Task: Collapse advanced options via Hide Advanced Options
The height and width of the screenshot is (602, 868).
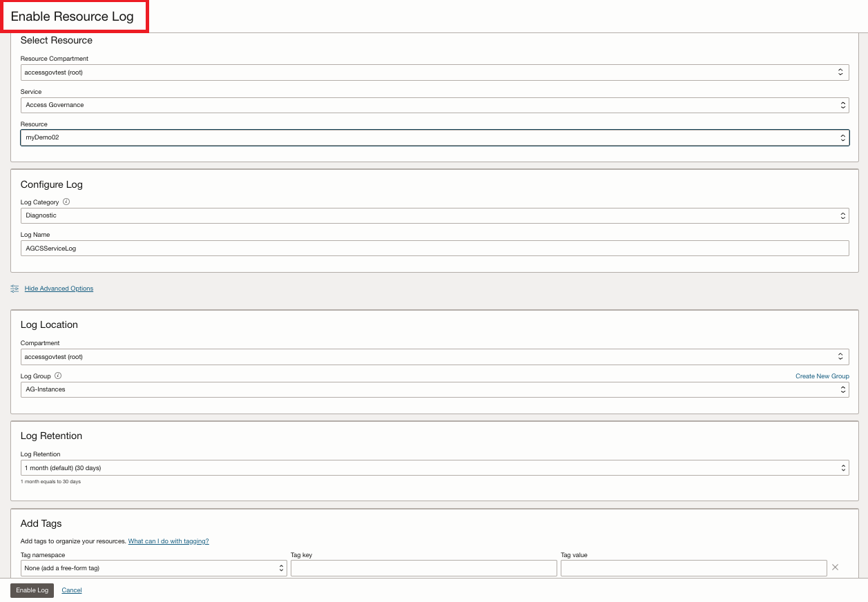Action: tap(59, 289)
